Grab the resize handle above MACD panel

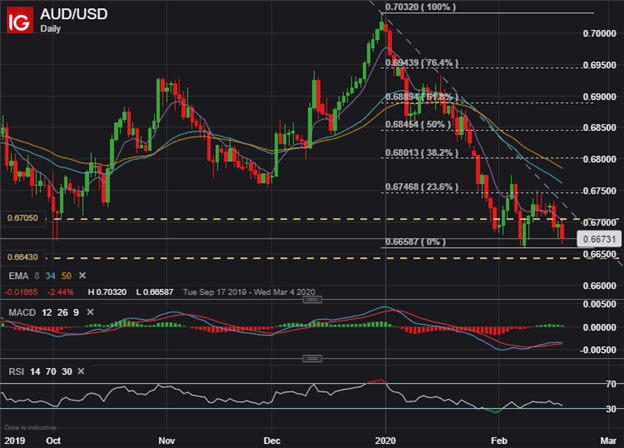(312, 299)
